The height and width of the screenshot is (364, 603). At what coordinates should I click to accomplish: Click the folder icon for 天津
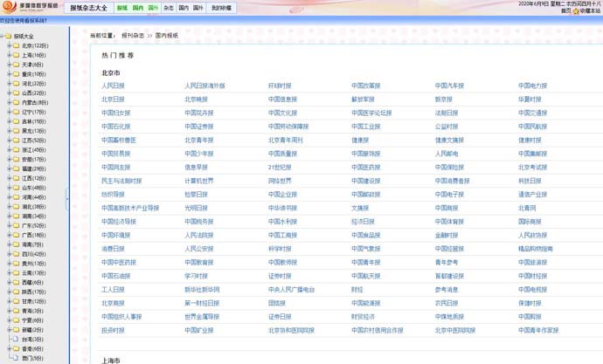[x=16, y=65]
